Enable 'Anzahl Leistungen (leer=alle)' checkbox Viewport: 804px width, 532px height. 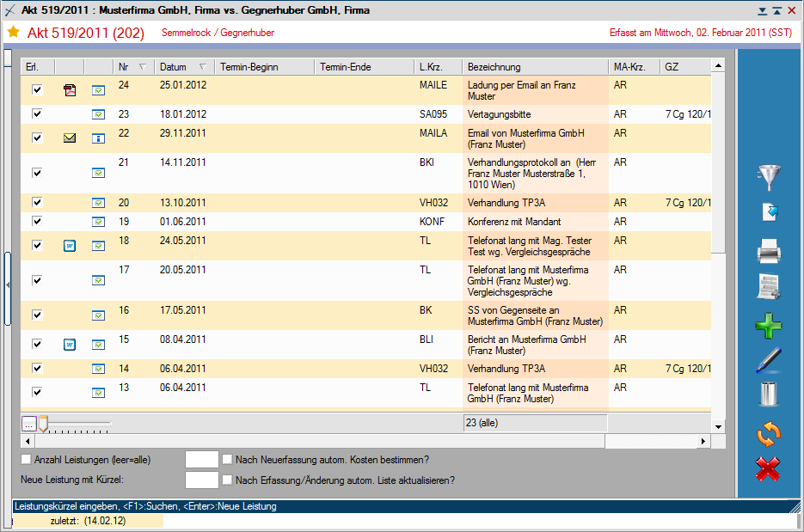(26, 460)
